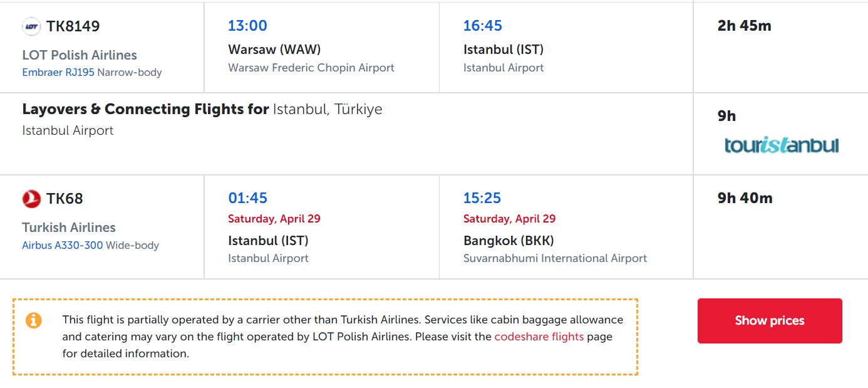Screen dimensions: 868x388
Task: Select flight number TK8149
Action: (73, 26)
